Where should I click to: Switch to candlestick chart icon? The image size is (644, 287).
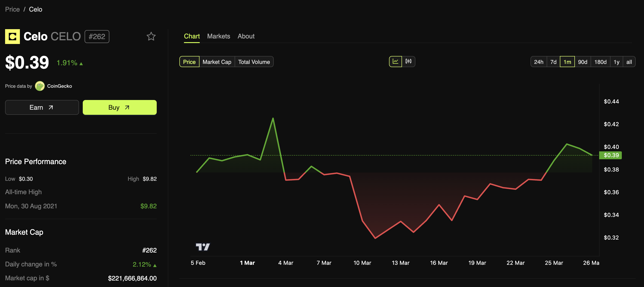pyautogui.click(x=408, y=62)
